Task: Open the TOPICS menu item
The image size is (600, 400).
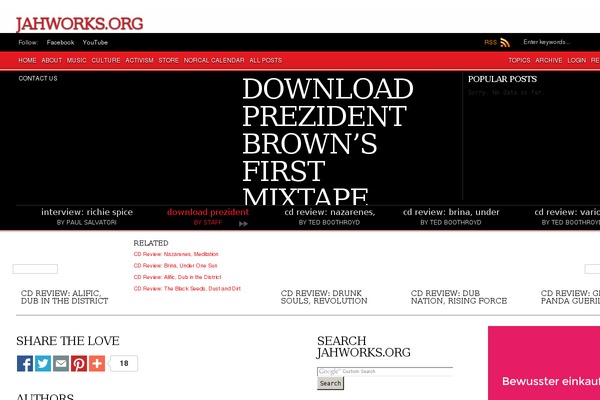Action: coord(519,60)
